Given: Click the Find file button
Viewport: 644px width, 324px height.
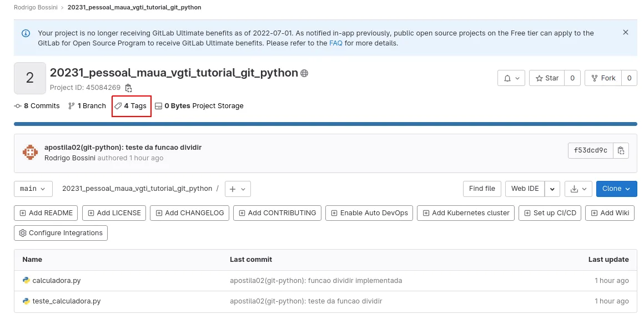Looking at the screenshot, I should pos(482,189).
